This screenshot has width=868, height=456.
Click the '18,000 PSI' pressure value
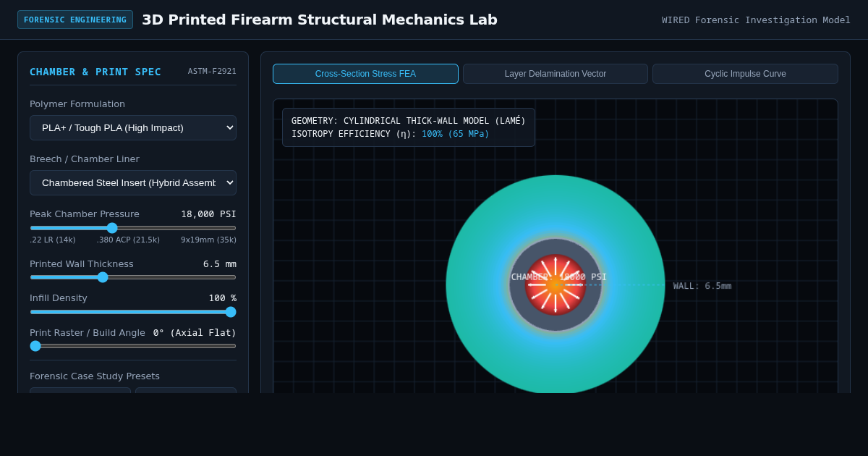tap(208, 214)
